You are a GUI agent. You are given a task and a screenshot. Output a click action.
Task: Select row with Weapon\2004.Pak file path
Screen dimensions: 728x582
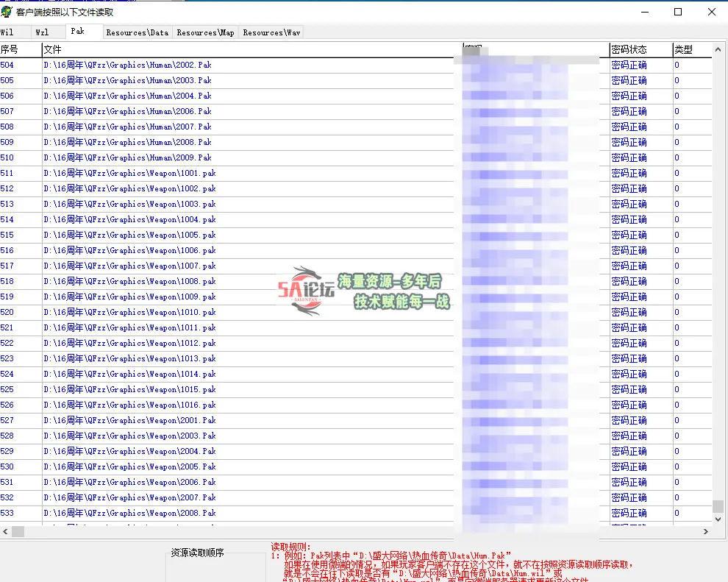point(356,451)
